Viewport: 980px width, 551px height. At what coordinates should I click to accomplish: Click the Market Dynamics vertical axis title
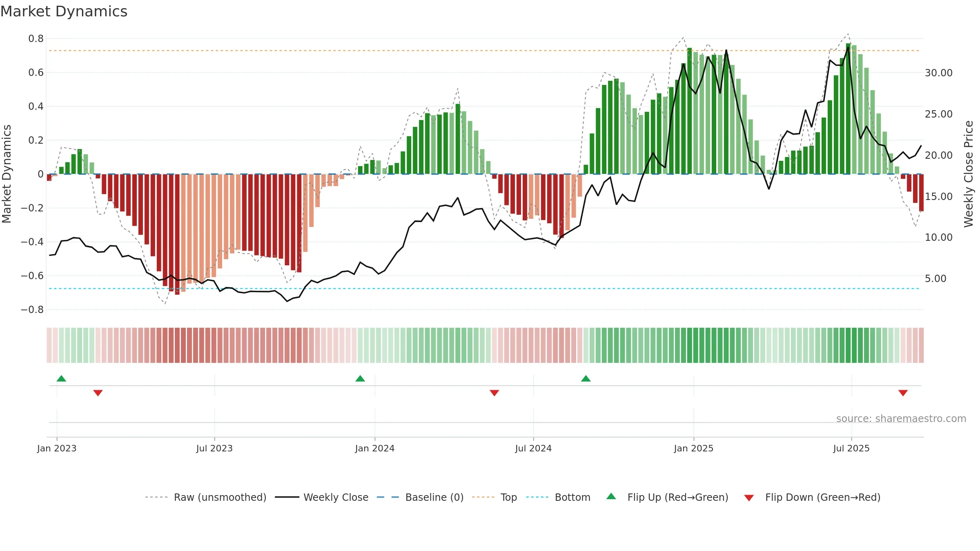point(7,174)
